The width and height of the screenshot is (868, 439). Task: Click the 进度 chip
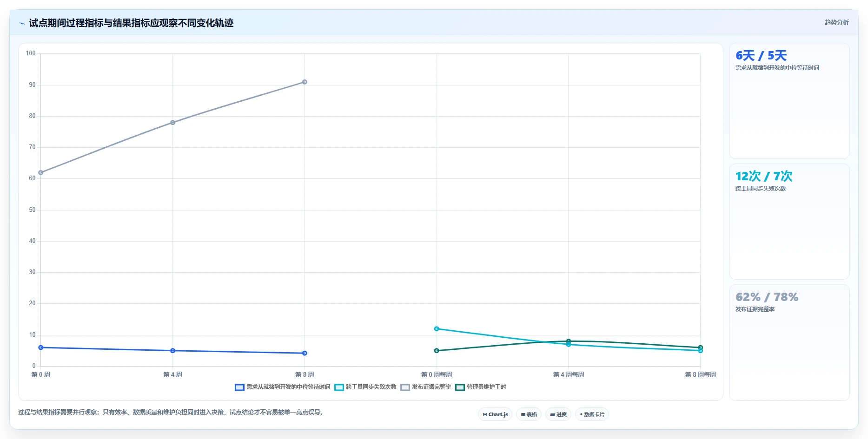pos(558,414)
